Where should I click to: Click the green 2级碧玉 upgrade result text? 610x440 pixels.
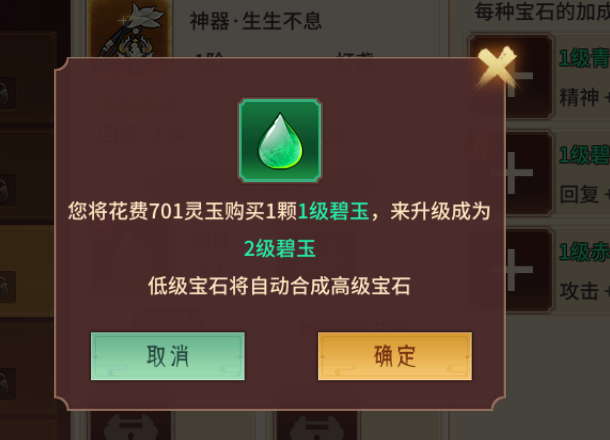[280, 249]
